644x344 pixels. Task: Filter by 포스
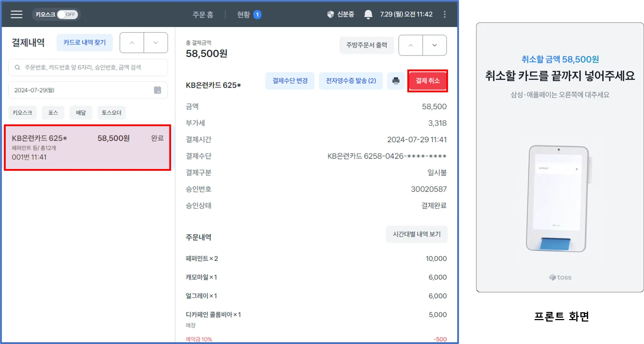click(x=53, y=113)
